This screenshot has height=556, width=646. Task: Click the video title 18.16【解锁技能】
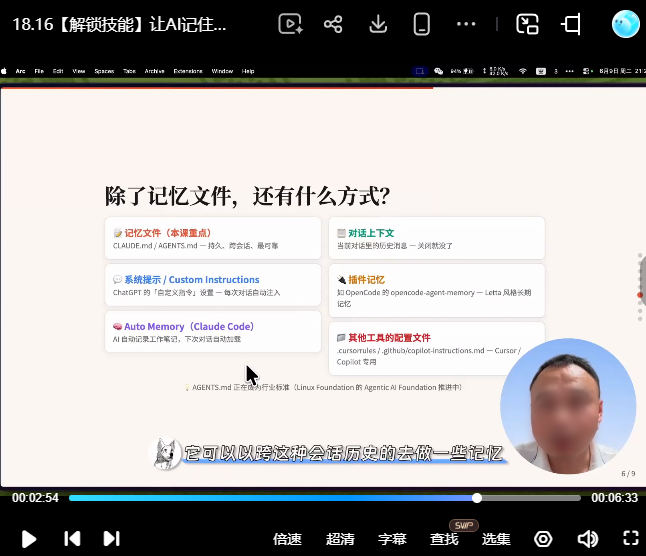(x=119, y=24)
